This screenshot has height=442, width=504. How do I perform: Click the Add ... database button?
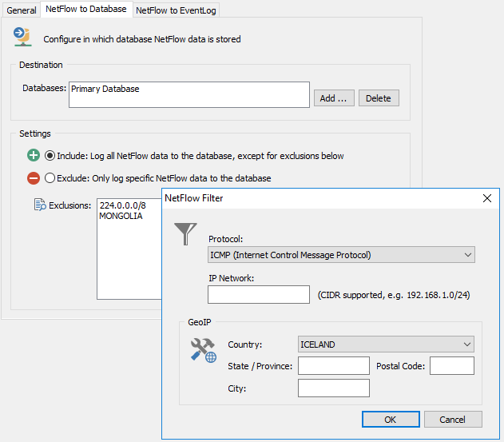334,98
